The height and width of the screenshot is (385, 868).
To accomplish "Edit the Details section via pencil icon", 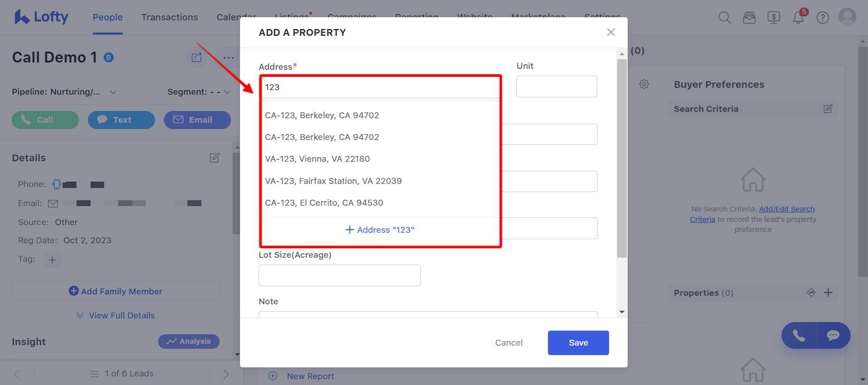I will pos(214,157).
